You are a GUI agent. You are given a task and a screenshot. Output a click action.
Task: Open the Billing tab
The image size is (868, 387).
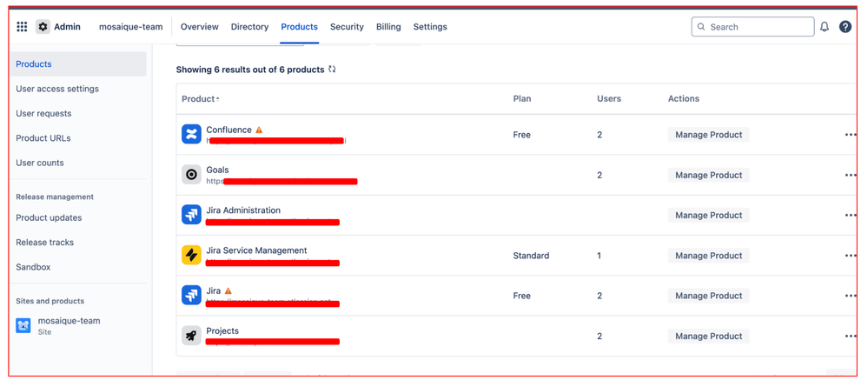tap(388, 27)
